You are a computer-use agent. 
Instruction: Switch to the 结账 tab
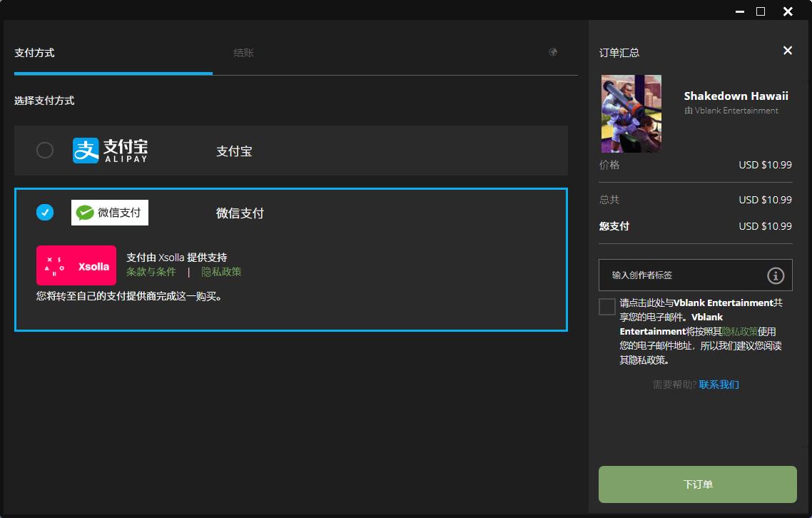[243, 53]
